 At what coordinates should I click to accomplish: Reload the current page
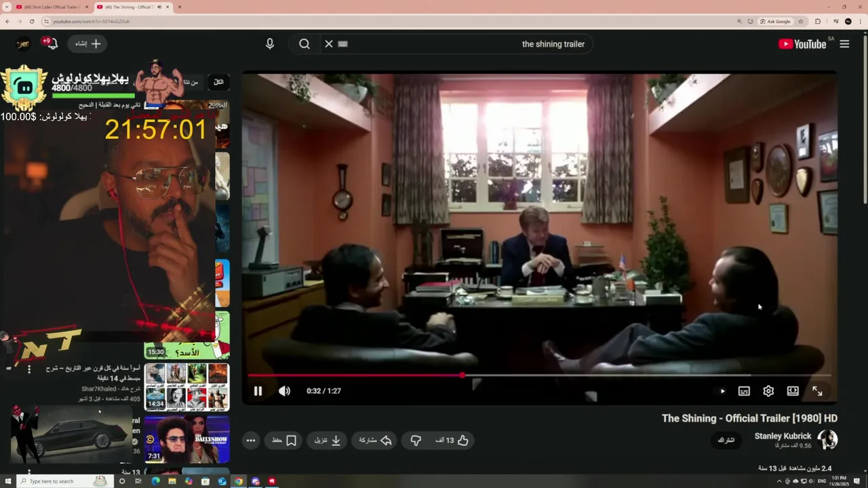click(31, 21)
